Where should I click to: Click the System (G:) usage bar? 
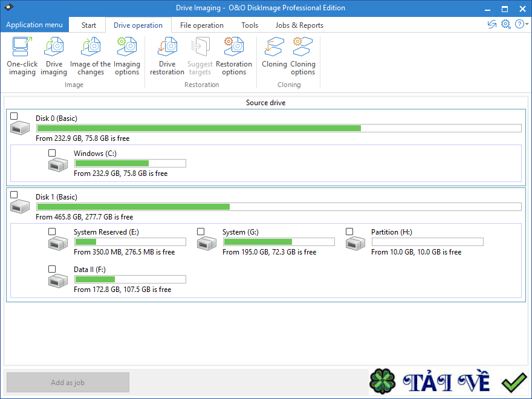pyautogui.click(x=279, y=242)
